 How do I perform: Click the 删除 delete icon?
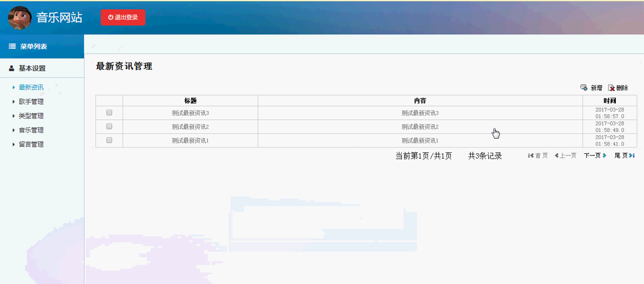click(x=611, y=88)
